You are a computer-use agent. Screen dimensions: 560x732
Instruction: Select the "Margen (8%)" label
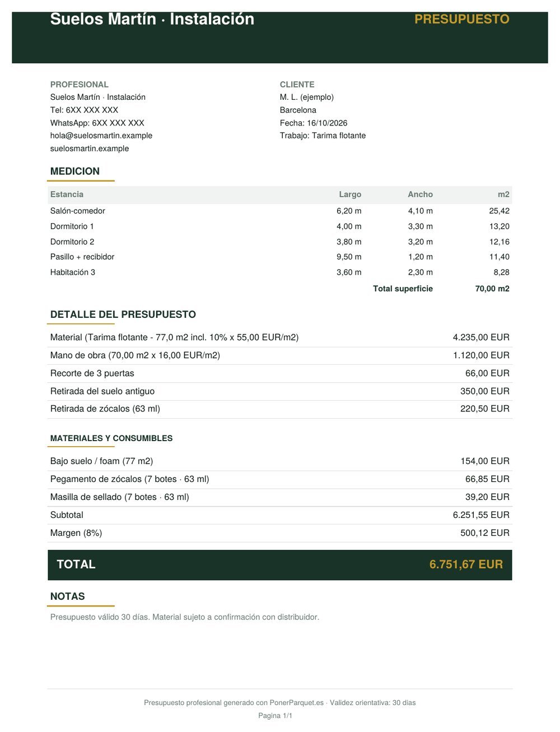(76, 533)
